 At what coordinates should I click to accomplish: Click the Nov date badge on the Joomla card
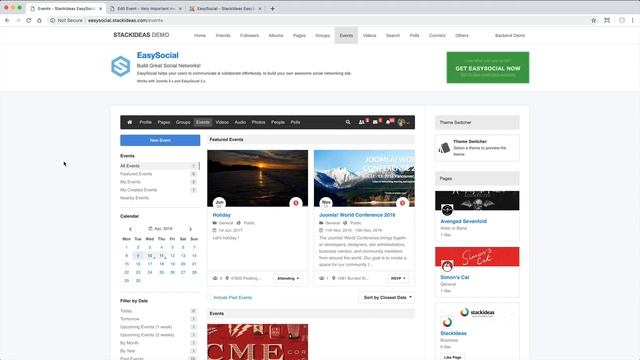click(326, 203)
